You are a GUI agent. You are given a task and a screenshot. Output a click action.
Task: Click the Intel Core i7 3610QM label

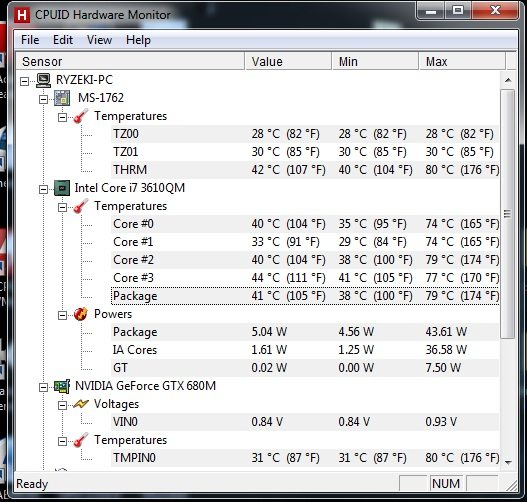[x=130, y=188]
